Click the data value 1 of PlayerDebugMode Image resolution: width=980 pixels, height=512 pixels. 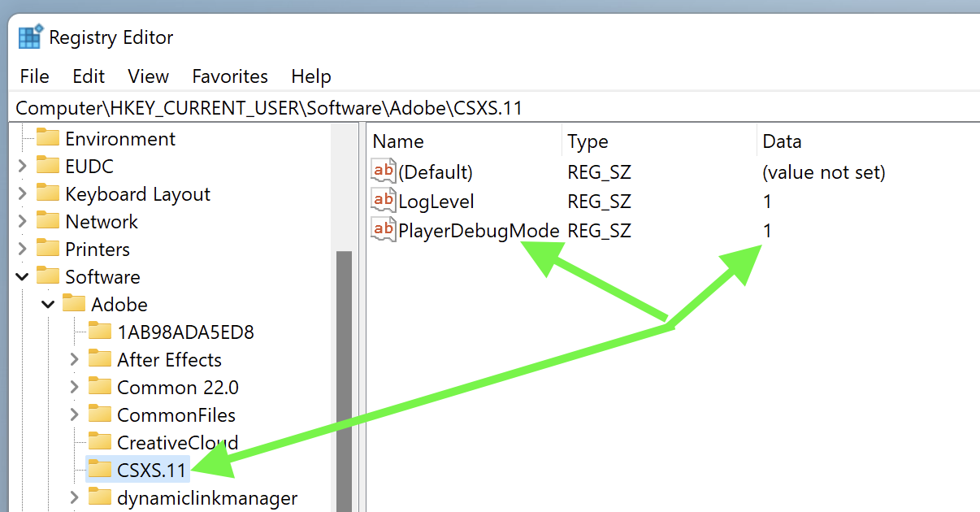click(767, 231)
